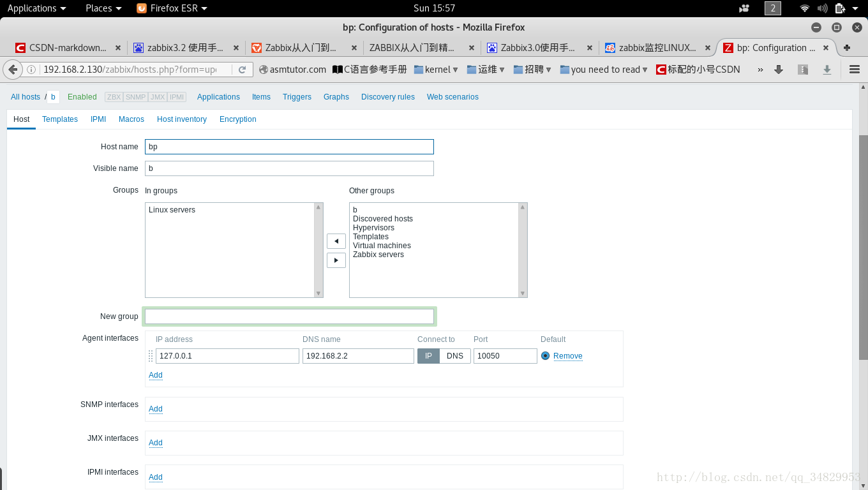The height and width of the screenshot is (490, 868).
Task: Switch to the Encryption tab
Action: click(x=238, y=119)
